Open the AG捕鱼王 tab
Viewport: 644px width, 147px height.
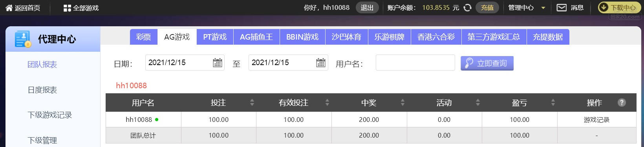tap(256, 37)
